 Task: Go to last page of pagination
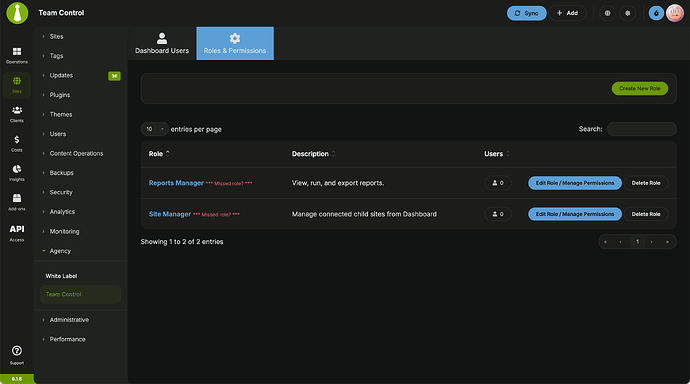(668, 241)
